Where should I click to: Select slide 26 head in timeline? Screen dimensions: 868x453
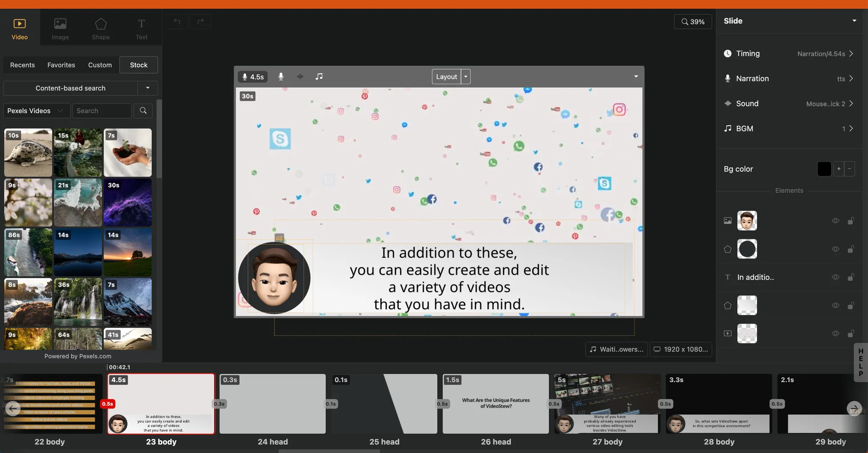click(496, 404)
